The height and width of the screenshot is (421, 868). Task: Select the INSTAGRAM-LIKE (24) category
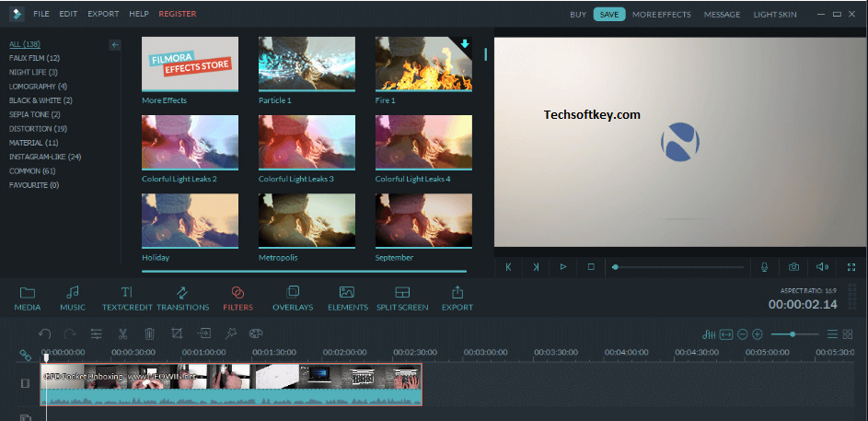point(45,157)
